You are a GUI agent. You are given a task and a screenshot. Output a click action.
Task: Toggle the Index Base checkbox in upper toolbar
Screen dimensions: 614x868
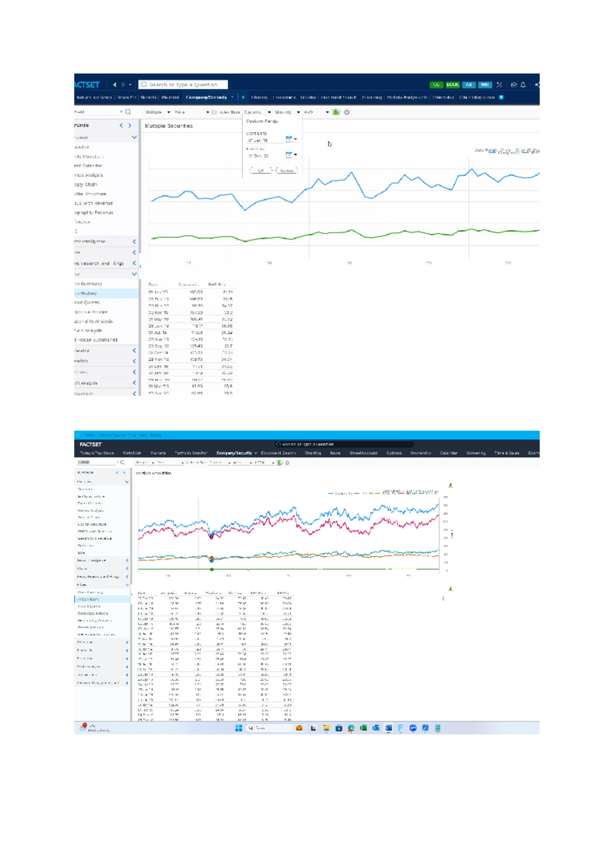214,112
